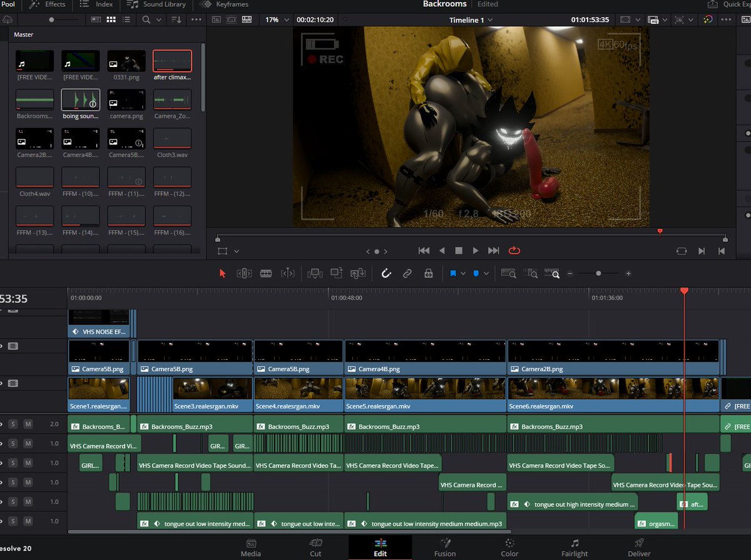Expand the 2.0 audio track header

2,424
